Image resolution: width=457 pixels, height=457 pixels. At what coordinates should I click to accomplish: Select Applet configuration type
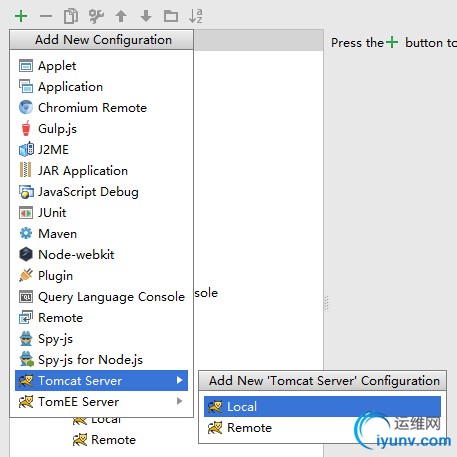102,66
